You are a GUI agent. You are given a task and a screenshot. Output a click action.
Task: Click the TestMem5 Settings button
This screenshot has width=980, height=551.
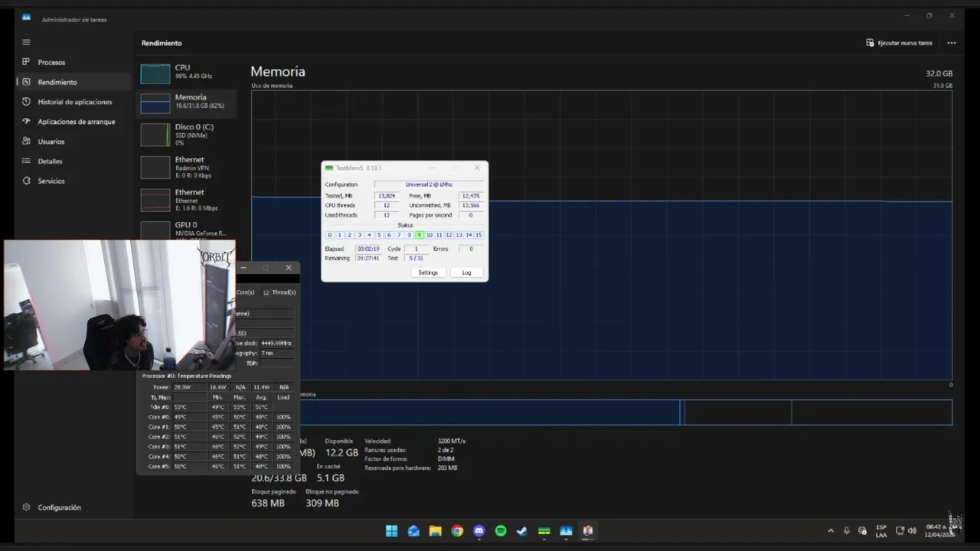(x=428, y=272)
